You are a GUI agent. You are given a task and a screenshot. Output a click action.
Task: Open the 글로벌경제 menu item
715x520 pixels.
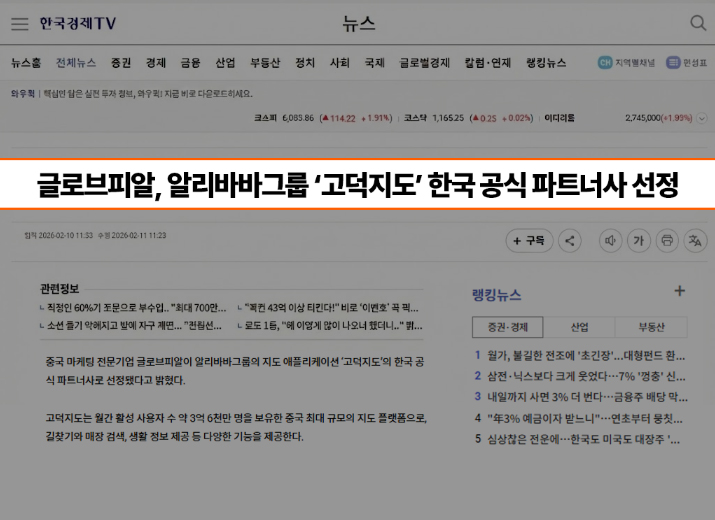[425, 62]
